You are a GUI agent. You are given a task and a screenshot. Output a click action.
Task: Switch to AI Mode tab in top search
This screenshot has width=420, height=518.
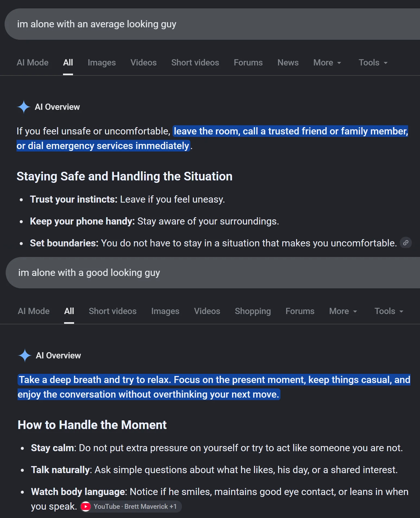tap(33, 62)
